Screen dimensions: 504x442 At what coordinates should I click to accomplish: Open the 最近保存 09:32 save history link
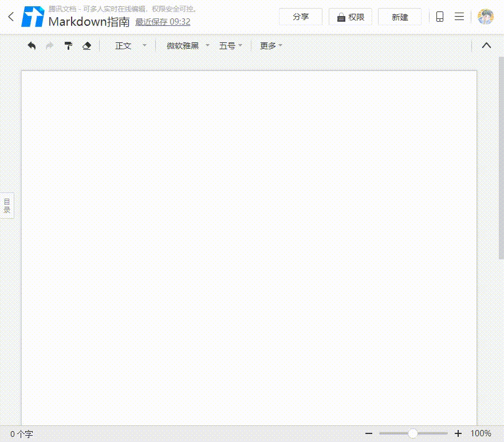(x=163, y=22)
